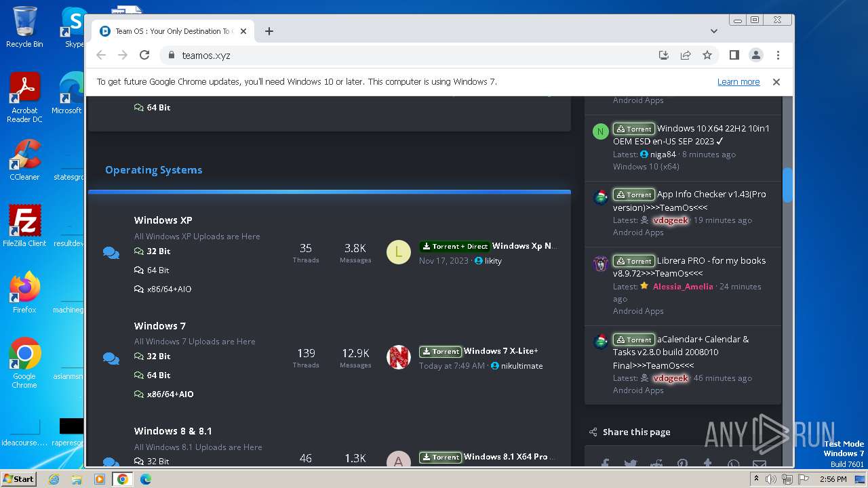This screenshot has height=488, width=868.
Task: Click the share page icon in the address bar
Action: click(686, 55)
